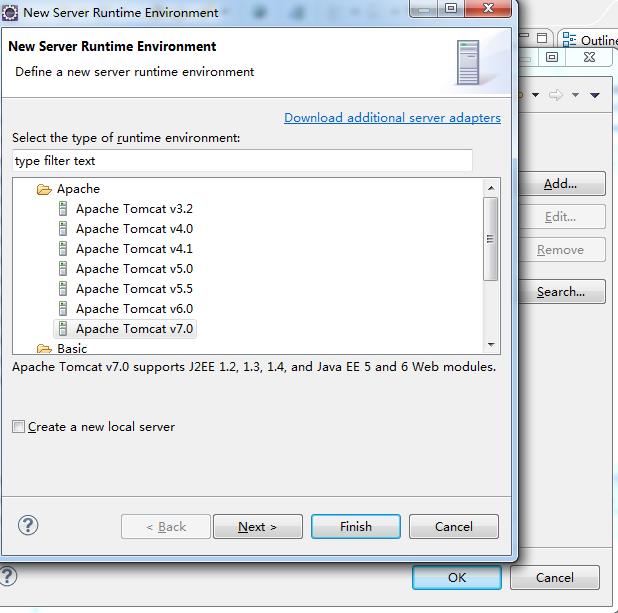Click Add... in background window

(x=562, y=184)
